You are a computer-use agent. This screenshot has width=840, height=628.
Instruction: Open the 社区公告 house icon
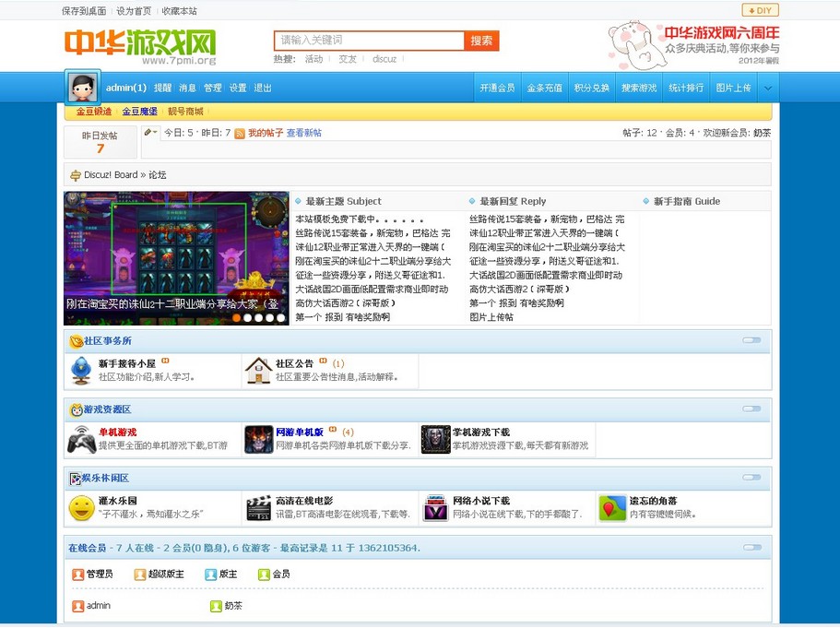pyautogui.click(x=258, y=371)
